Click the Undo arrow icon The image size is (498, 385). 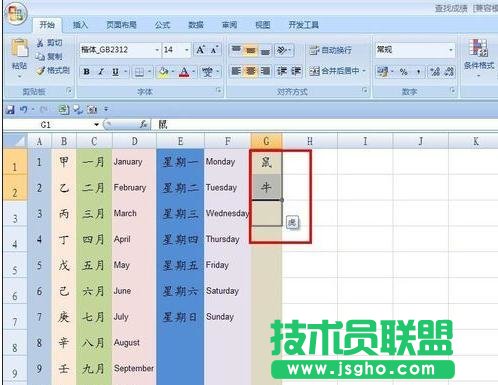(x=23, y=109)
